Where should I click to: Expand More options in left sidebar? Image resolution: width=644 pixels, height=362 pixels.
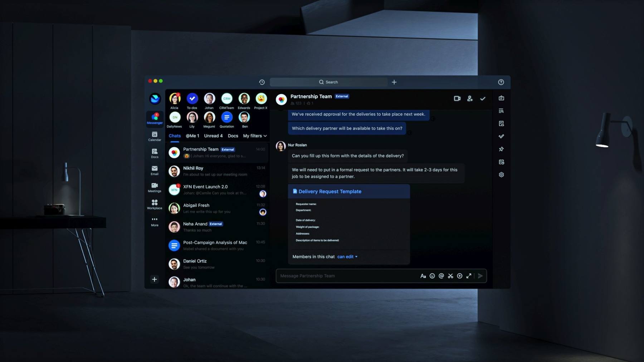pos(155,222)
